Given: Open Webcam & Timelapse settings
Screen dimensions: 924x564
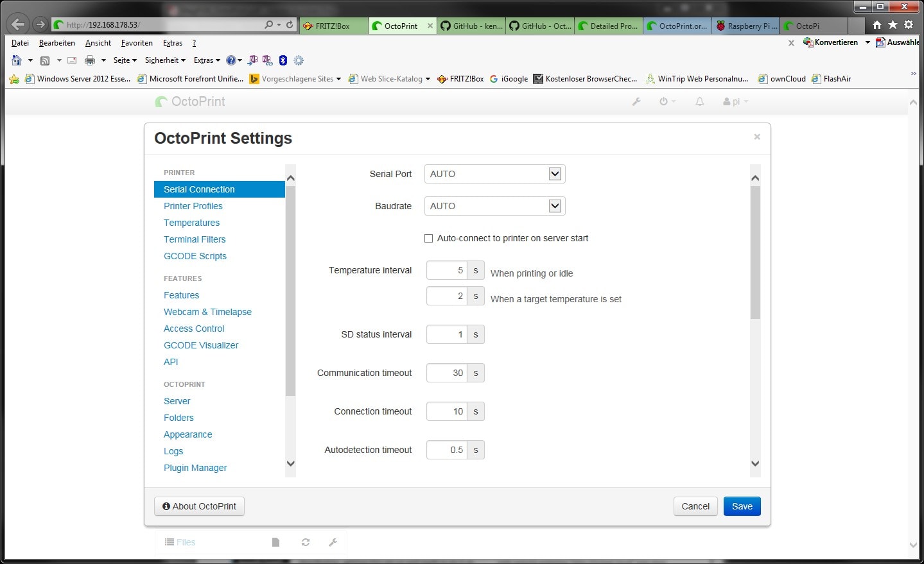Looking at the screenshot, I should point(207,312).
